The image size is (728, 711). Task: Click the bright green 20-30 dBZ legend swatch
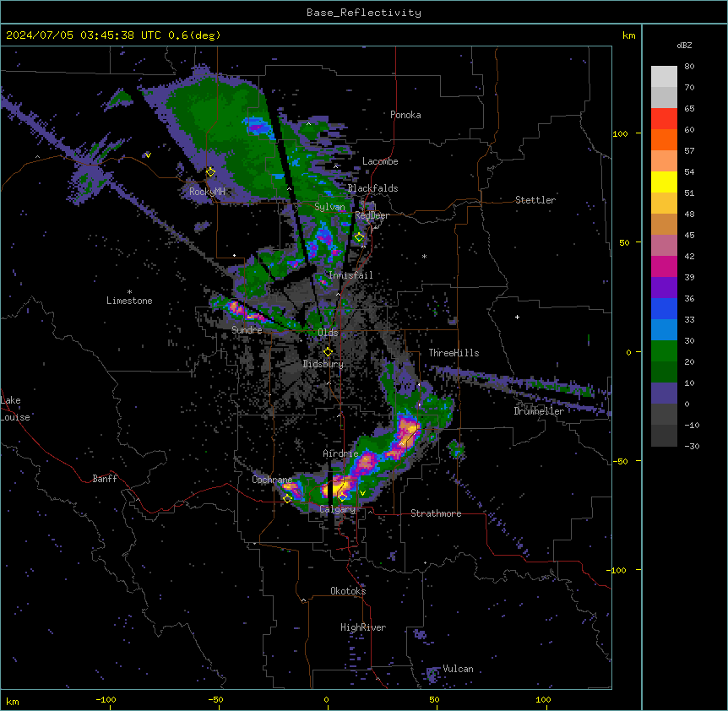coord(664,351)
